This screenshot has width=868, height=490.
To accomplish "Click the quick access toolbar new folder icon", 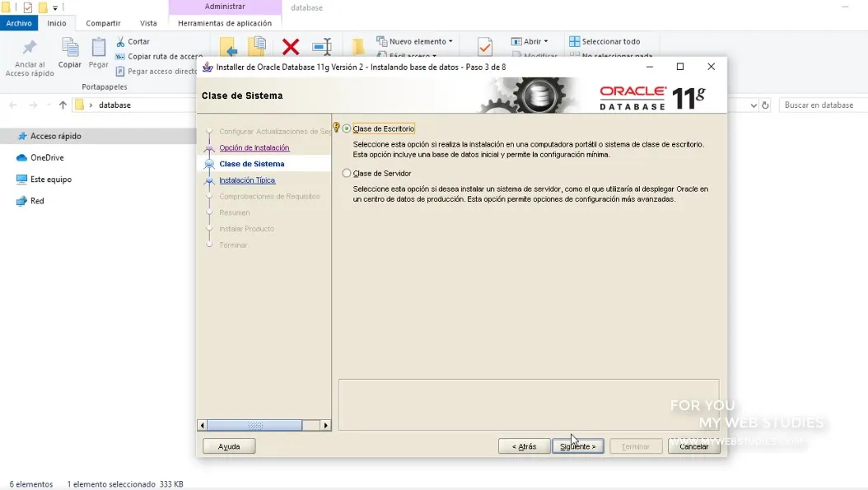I will (43, 7).
